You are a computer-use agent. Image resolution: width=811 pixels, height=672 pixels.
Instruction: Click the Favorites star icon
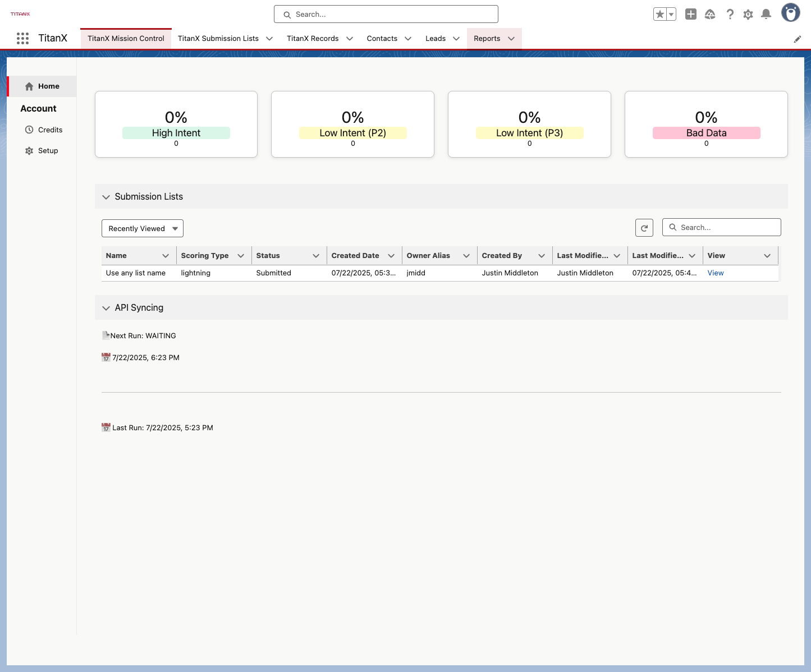coord(660,15)
